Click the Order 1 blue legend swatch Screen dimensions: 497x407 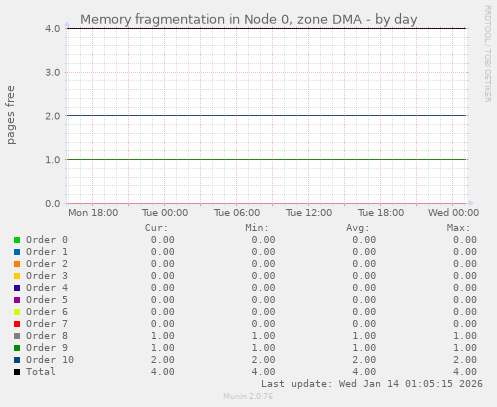[x=17, y=252]
